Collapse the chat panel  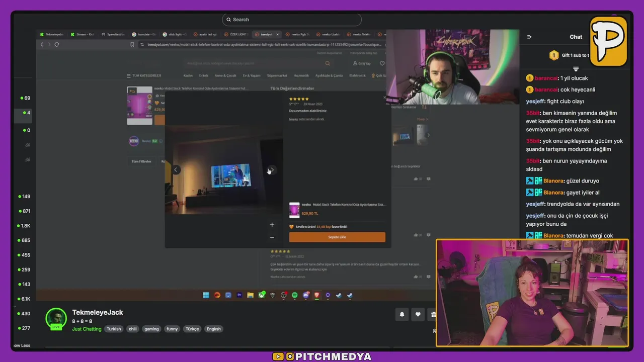tap(529, 37)
